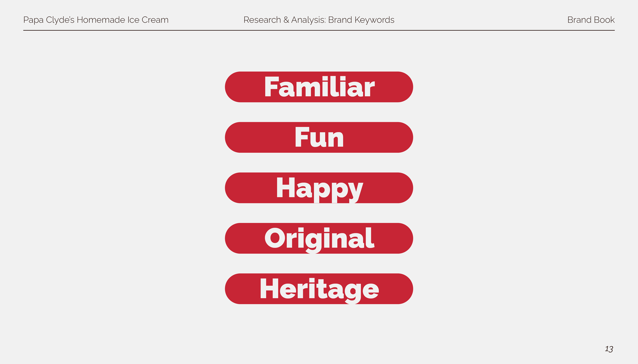This screenshot has width=638, height=364.
Task: Click the ampersand in the page title
Action: point(286,20)
